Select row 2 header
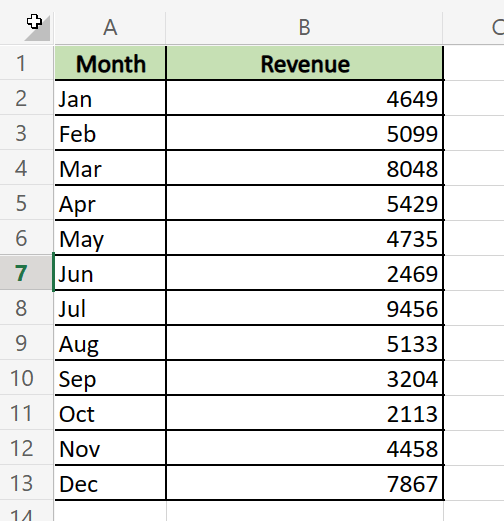This screenshot has height=521, width=504. tap(26, 98)
